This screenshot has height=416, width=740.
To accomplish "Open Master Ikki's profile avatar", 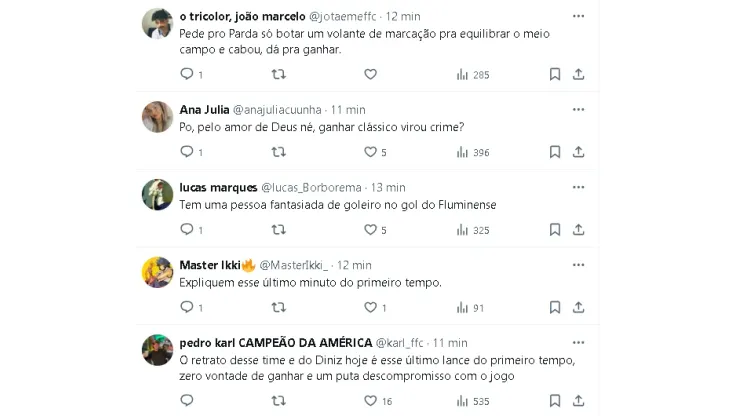I will click(x=156, y=272).
